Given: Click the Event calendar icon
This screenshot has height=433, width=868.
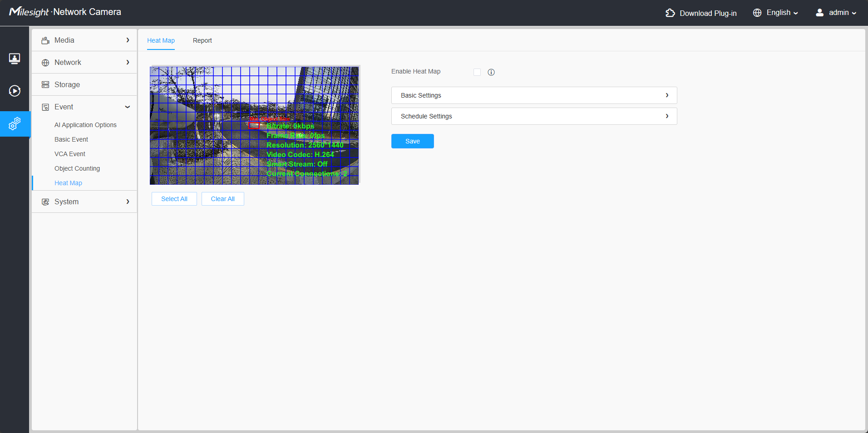Looking at the screenshot, I should [x=45, y=107].
